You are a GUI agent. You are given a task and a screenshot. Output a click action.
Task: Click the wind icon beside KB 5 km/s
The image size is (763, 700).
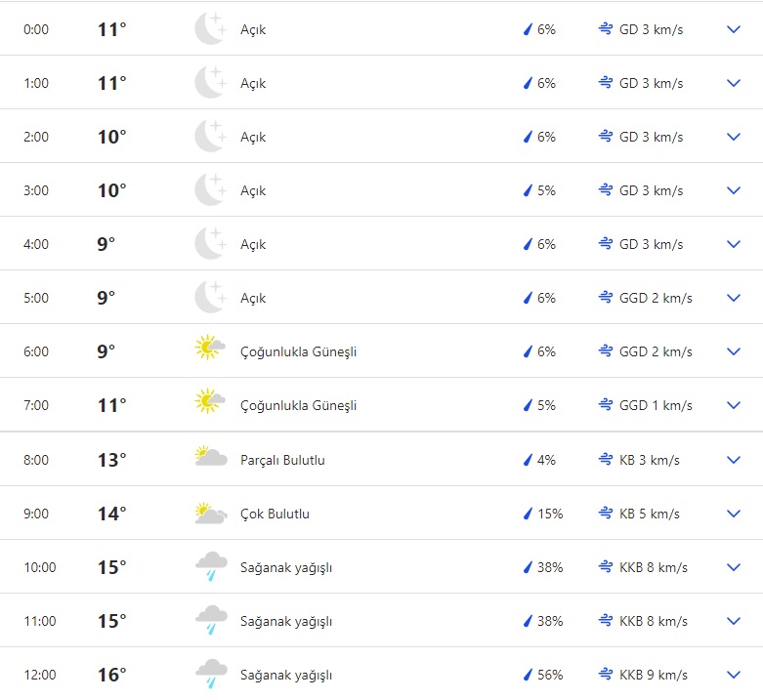pos(606,514)
